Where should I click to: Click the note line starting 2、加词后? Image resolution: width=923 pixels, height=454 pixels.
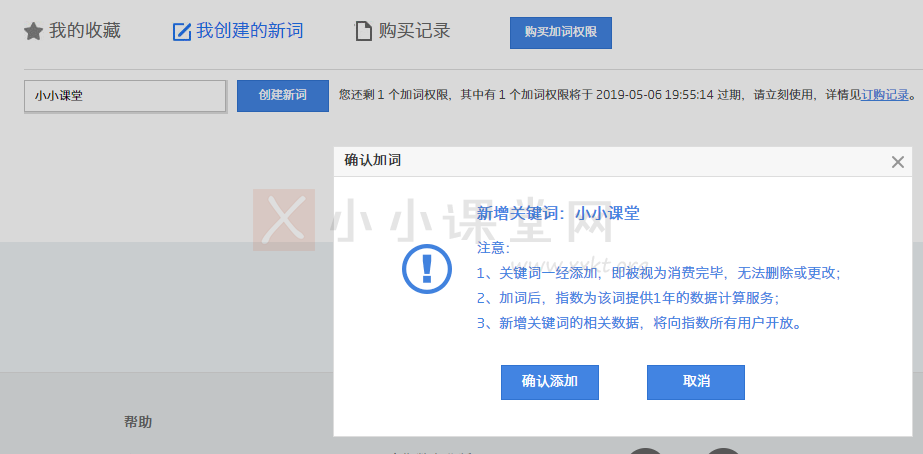click(x=627, y=299)
